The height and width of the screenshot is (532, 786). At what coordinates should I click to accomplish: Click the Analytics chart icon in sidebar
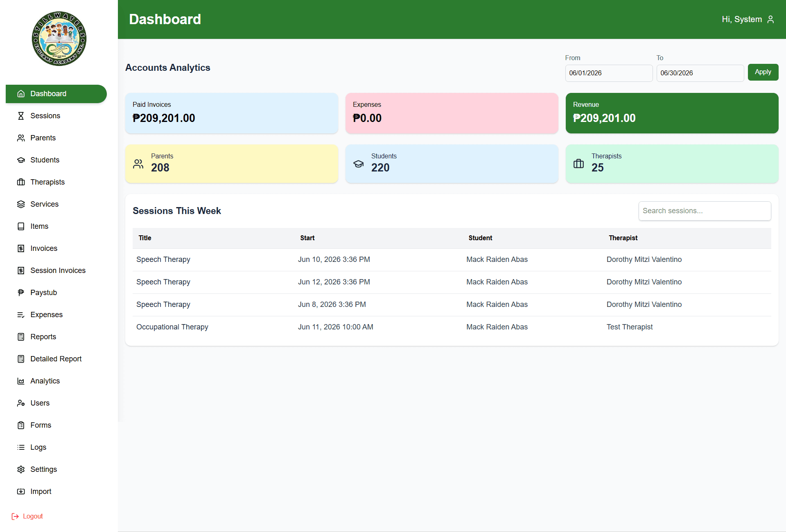click(21, 381)
